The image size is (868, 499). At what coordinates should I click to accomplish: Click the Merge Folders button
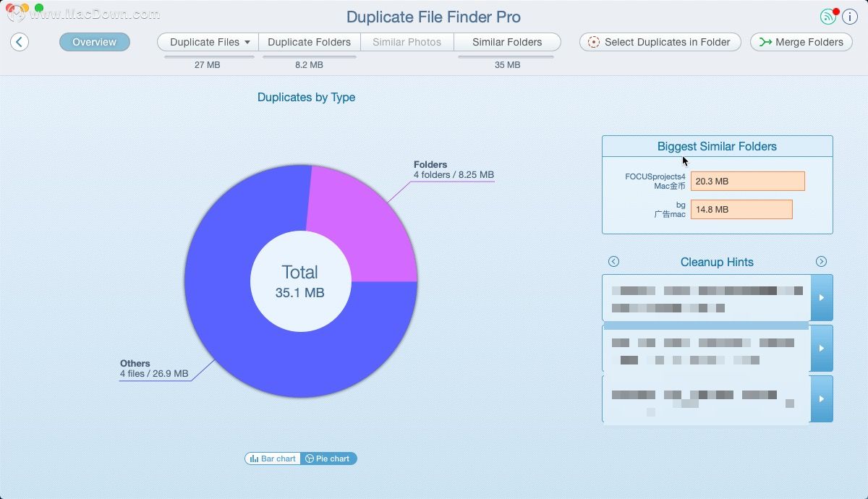801,42
